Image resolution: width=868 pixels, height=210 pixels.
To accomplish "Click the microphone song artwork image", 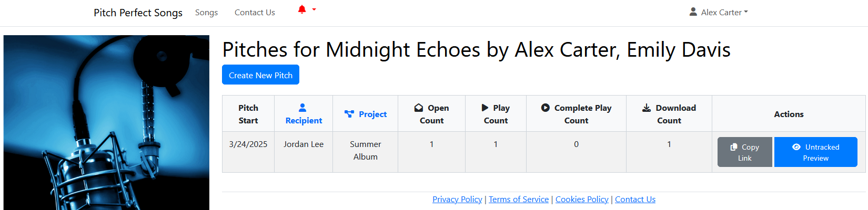I will (x=106, y=123).
